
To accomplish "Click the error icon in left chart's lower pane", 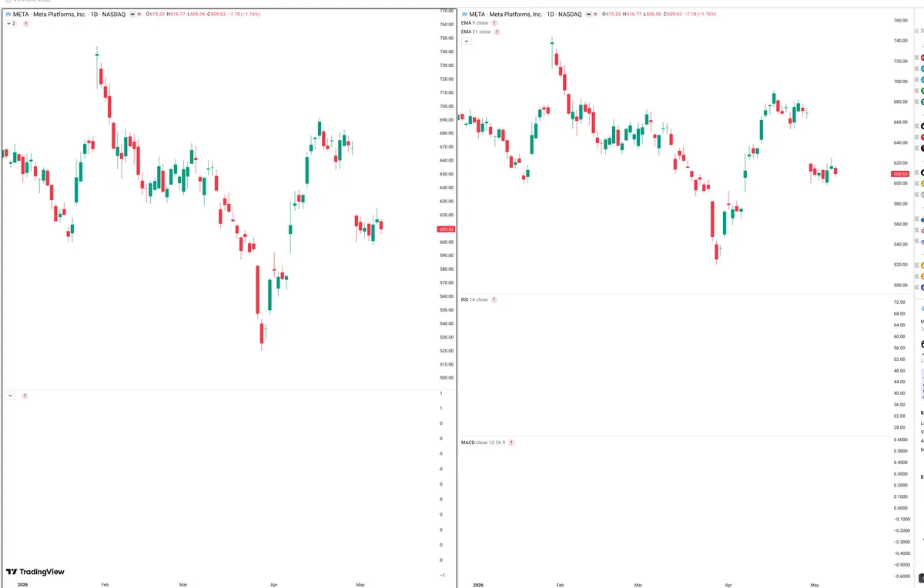I will pos(25,396).
